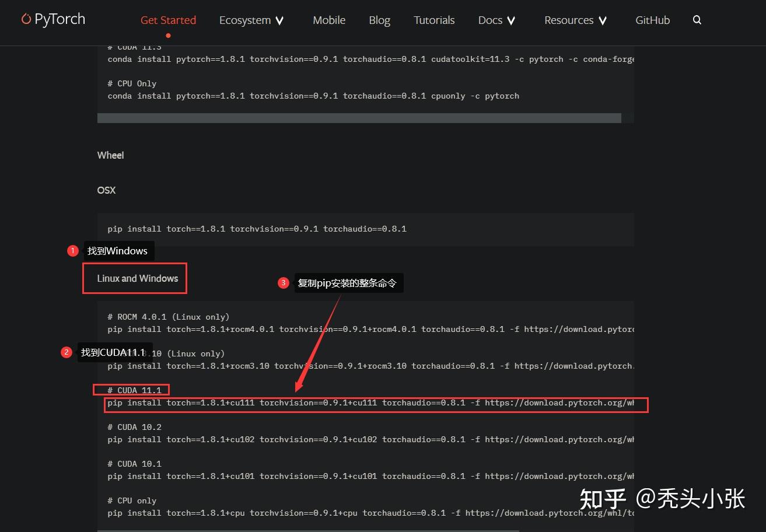Select the pip install torch==1.8.1+cpu command
This screenshot has width=766, height=532.
tap(370, 513)
